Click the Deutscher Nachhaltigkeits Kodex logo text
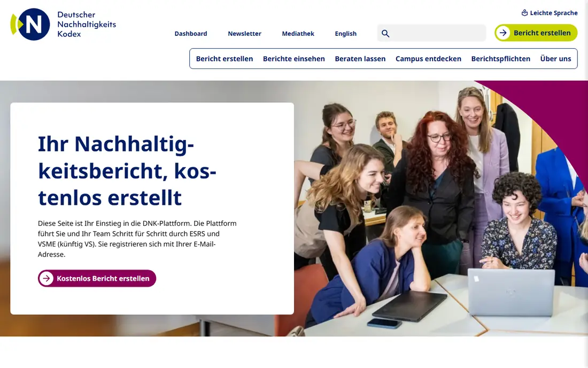Viewport: 588px width, 368px height. 87,25
